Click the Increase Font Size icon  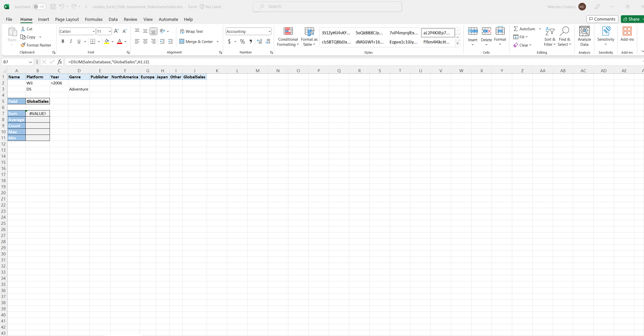(x=116, y=31)
